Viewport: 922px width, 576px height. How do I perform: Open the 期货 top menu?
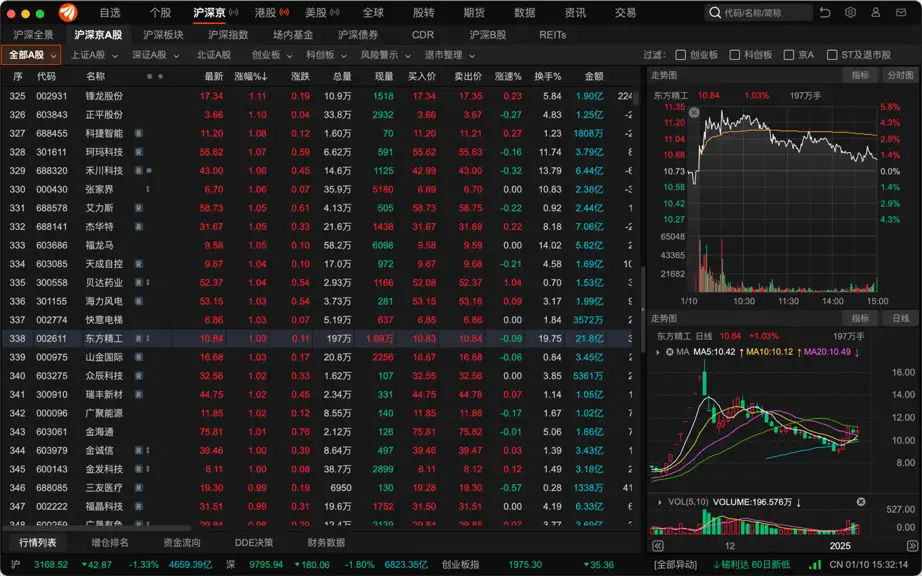474,12
